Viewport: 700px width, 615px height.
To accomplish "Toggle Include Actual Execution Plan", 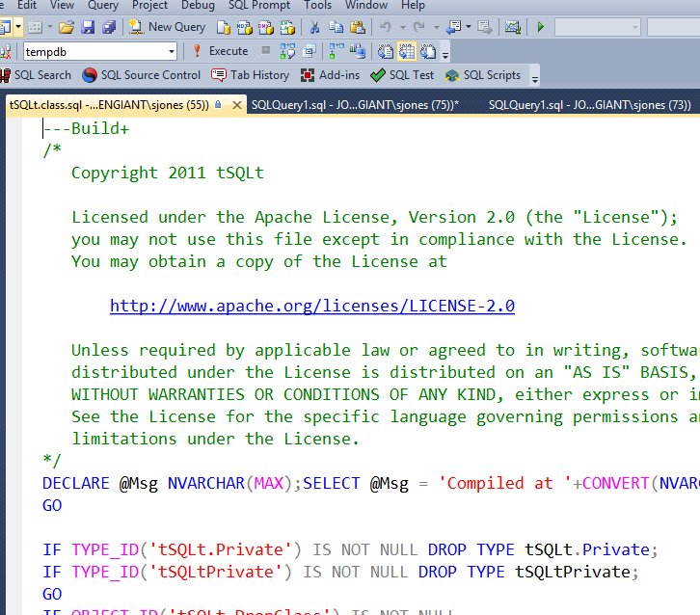I will pos(337,51).
